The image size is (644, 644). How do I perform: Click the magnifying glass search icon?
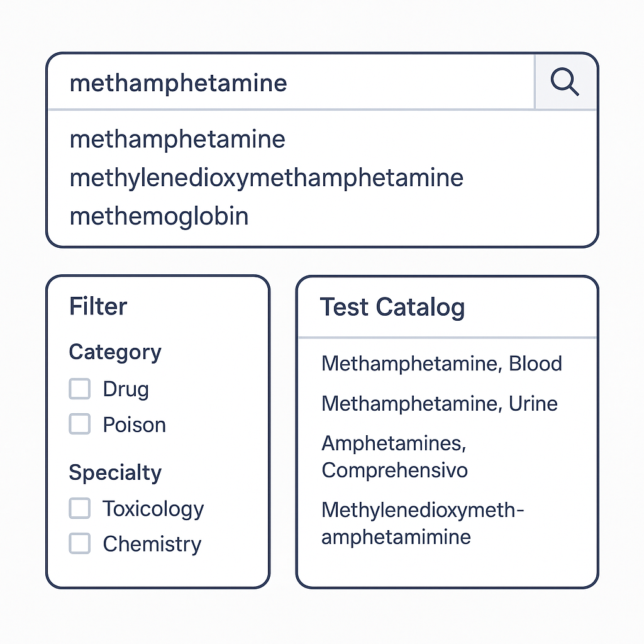coord(565,82)
